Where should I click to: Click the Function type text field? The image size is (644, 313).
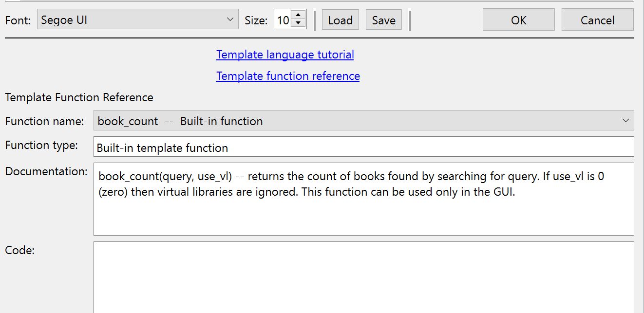pos(363,147)
